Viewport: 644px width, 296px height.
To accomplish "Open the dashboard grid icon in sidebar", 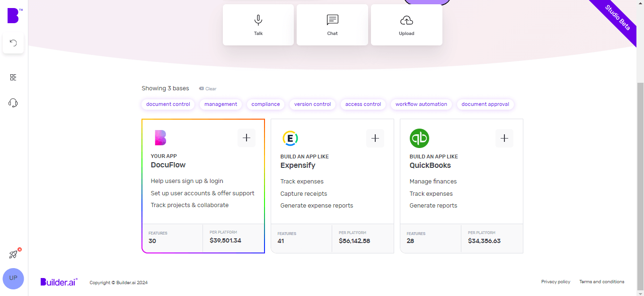I will click(13, 77).
